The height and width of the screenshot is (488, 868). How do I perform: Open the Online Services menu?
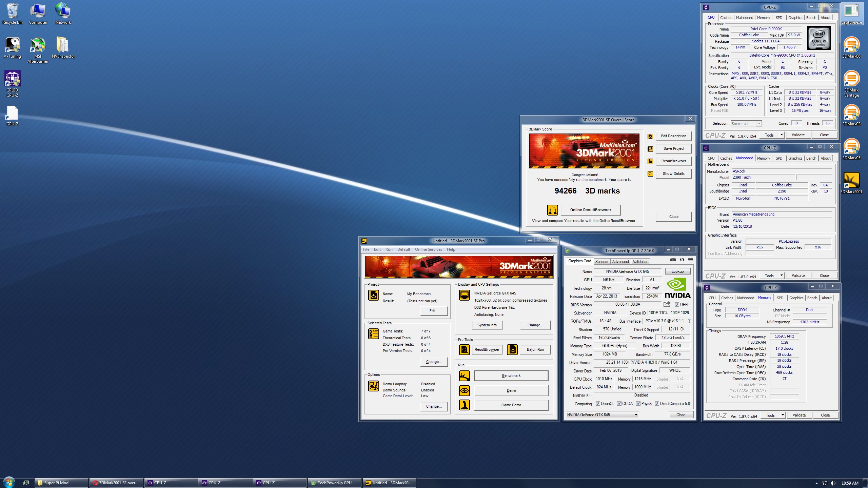(x=429, y=249)
